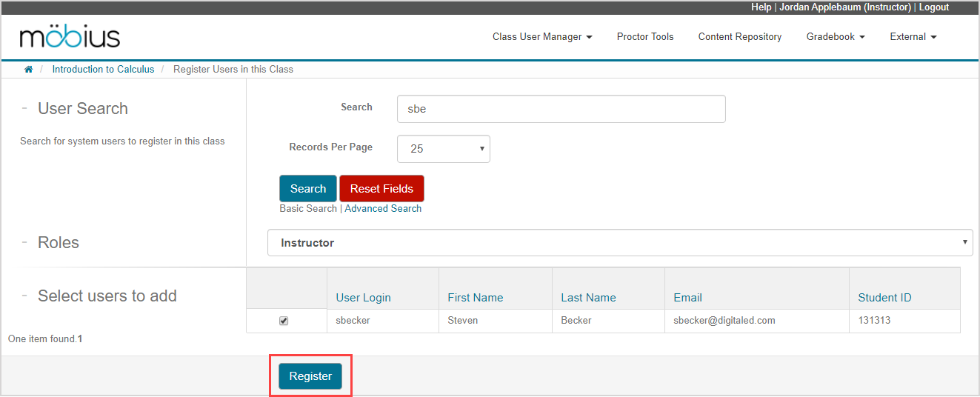Open Class User Manager menu
The width and height of the screenshot is (980, 397).
541,37
